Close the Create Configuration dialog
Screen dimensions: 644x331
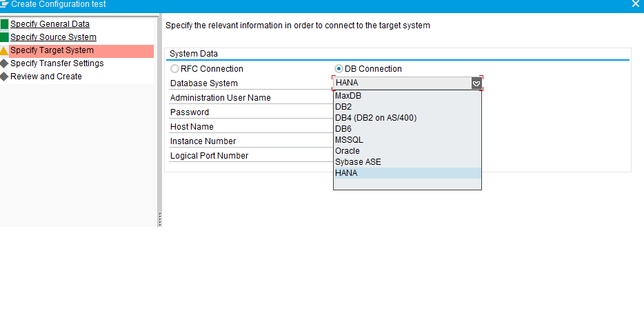[635, 4]
